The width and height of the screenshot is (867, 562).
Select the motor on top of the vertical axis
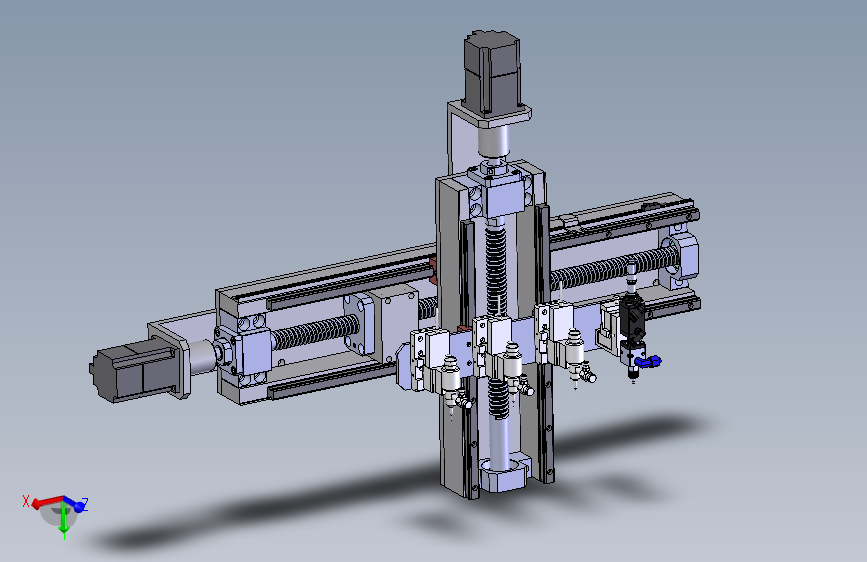(492, 72)
